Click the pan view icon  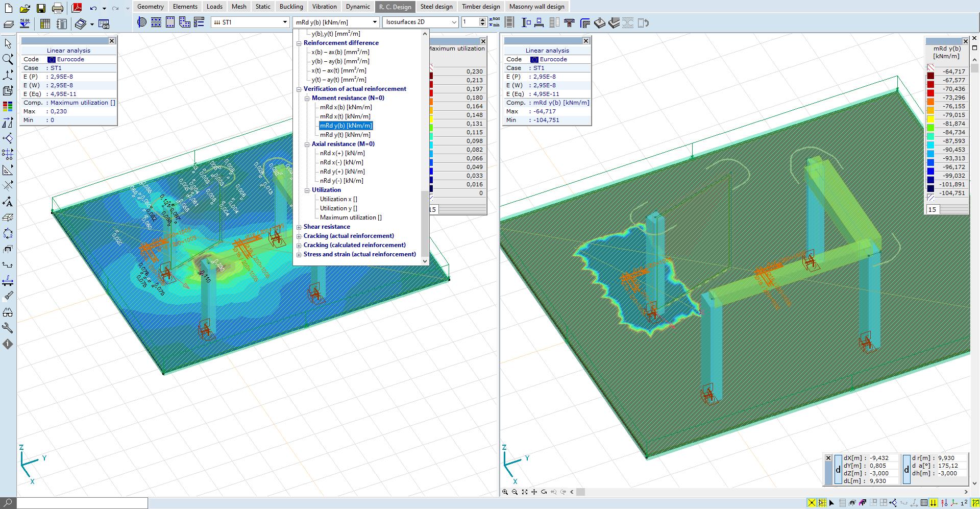point(534,492)
